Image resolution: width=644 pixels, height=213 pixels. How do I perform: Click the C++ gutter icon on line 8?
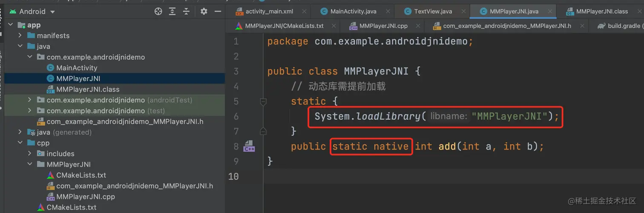pyautogui.click(x=249, y=147)
